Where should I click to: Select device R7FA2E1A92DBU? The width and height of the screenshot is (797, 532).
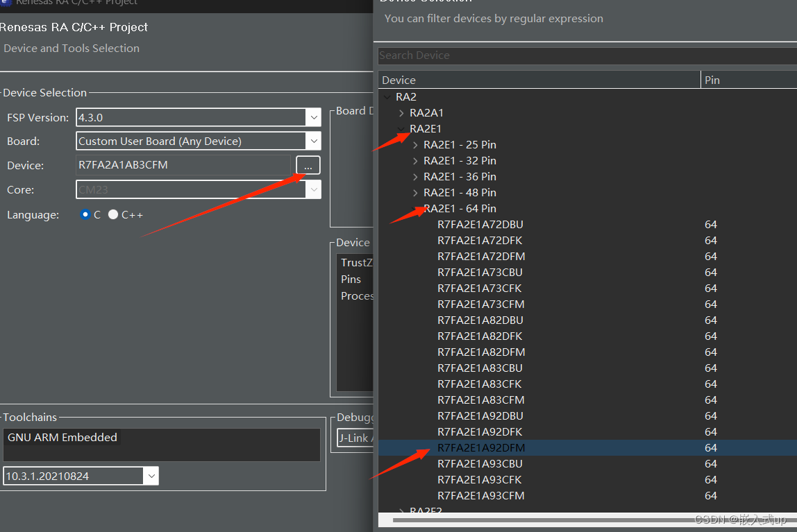(x=480, y=415)
